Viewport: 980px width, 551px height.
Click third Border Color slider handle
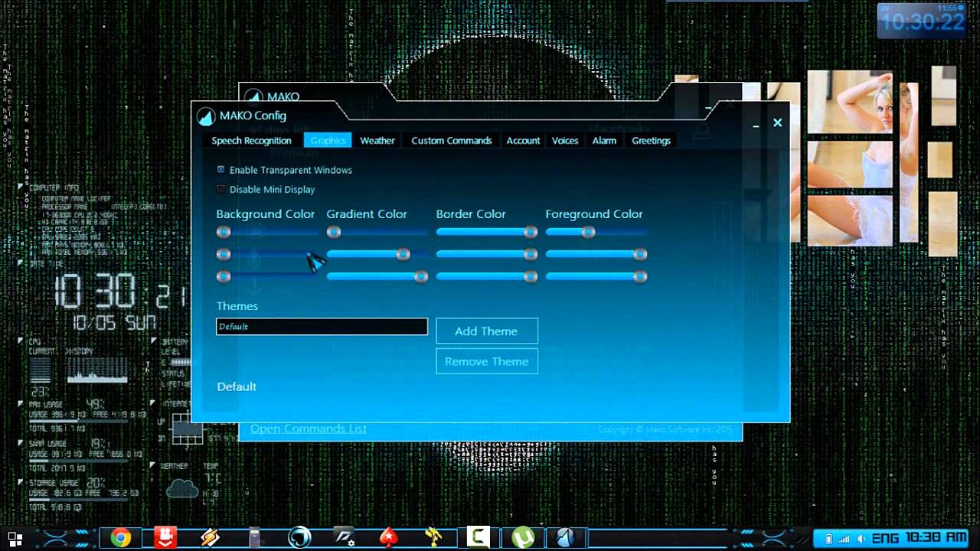pos(530,276)
